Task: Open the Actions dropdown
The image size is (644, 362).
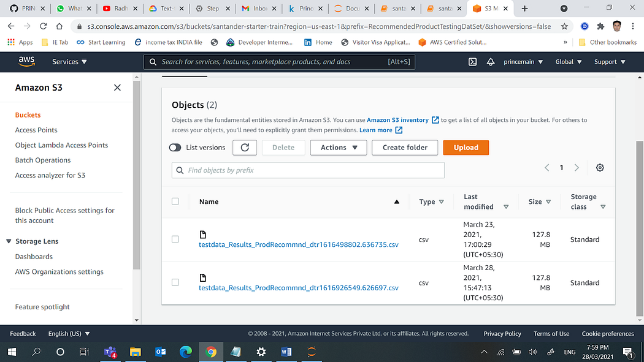Action: coord(339,148)
